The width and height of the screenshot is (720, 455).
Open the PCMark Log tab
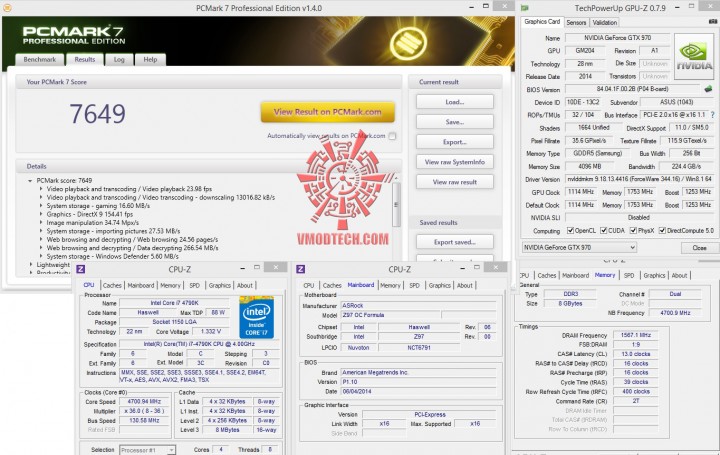(x=119, y=60)
